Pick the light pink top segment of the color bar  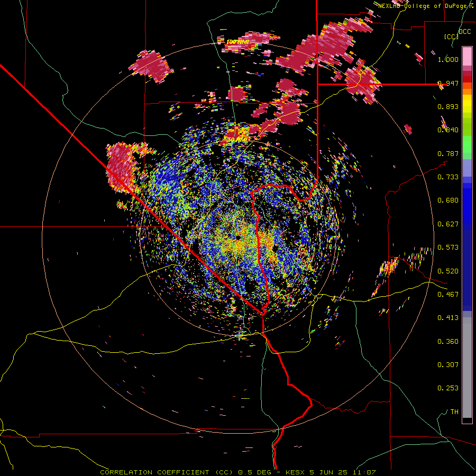coord(467,57)
